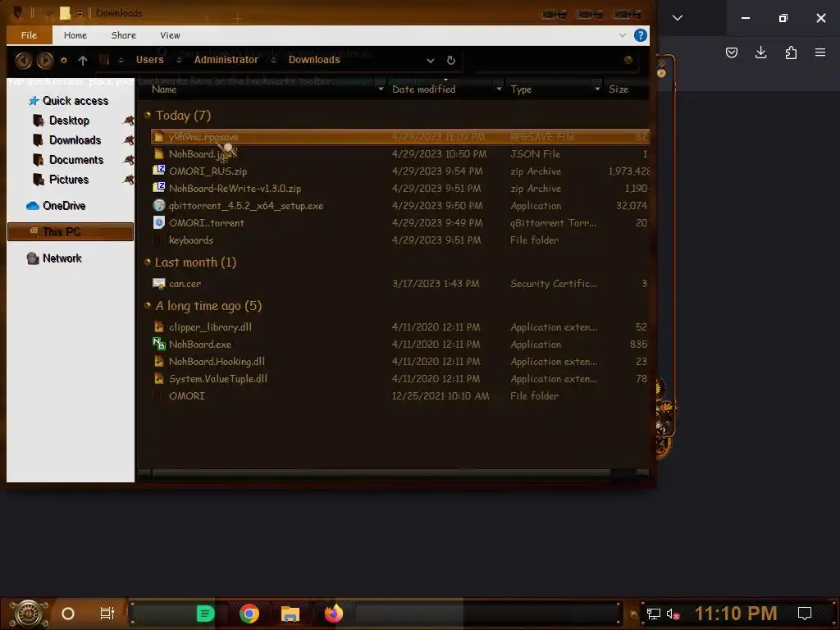Open Pictures in the navigation pane

tap(69, 180)
